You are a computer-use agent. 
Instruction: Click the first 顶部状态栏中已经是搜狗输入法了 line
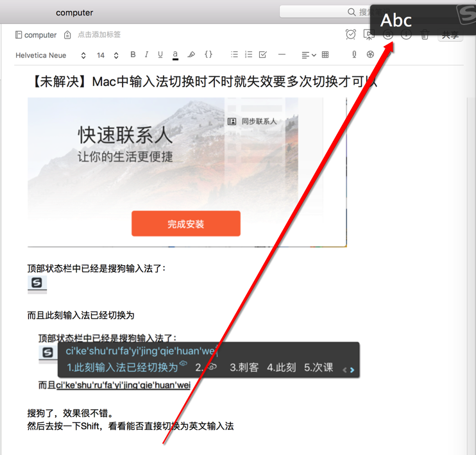96,269
